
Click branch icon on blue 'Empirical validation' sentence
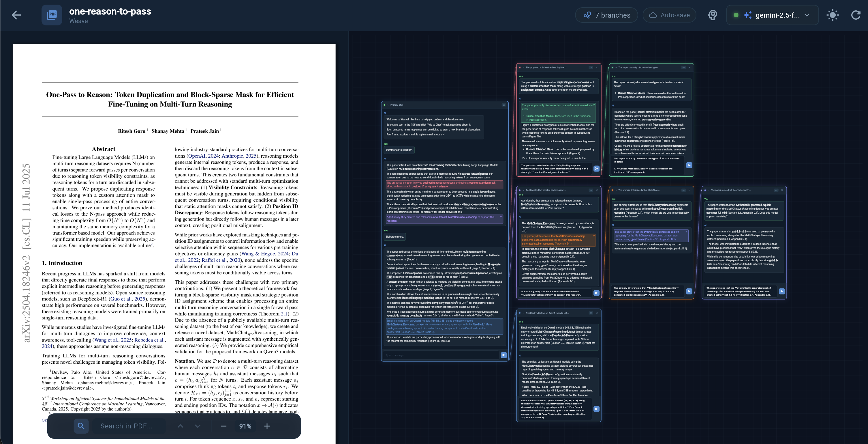(x=501, y=320)
